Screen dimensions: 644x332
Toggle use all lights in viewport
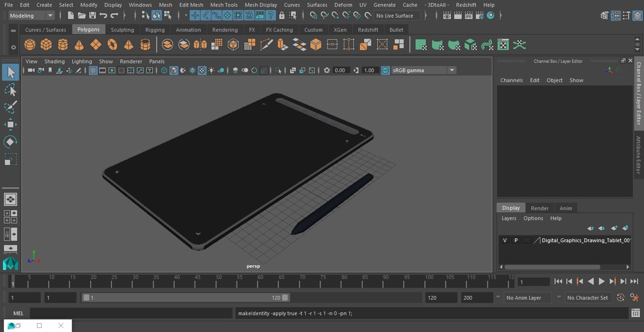pos(211,70)
